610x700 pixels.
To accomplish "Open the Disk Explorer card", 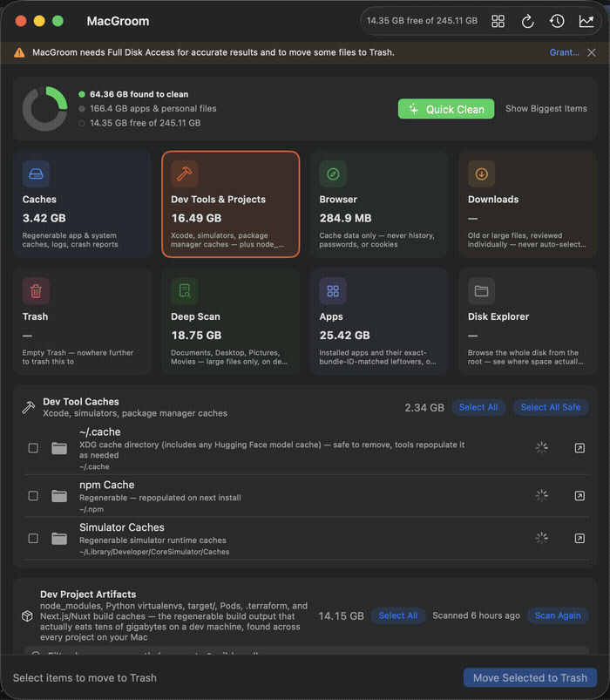I will (x=527, y=322).
